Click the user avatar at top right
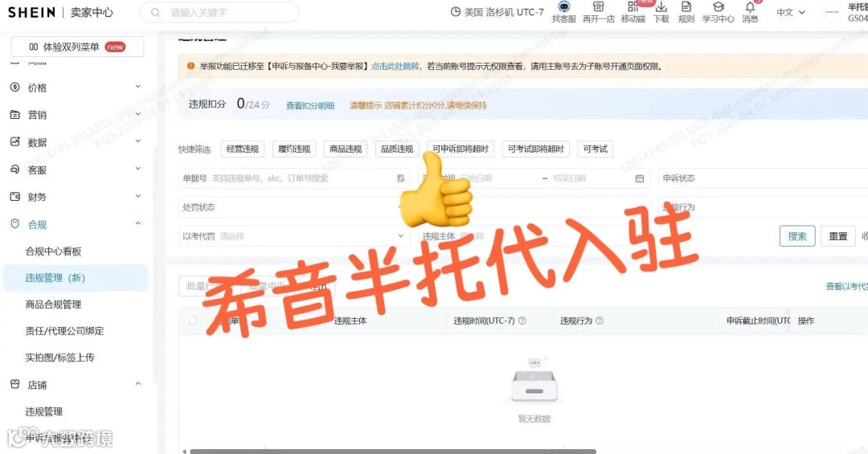The height and width of the screenshot is (454, 868). coord(832,12)
